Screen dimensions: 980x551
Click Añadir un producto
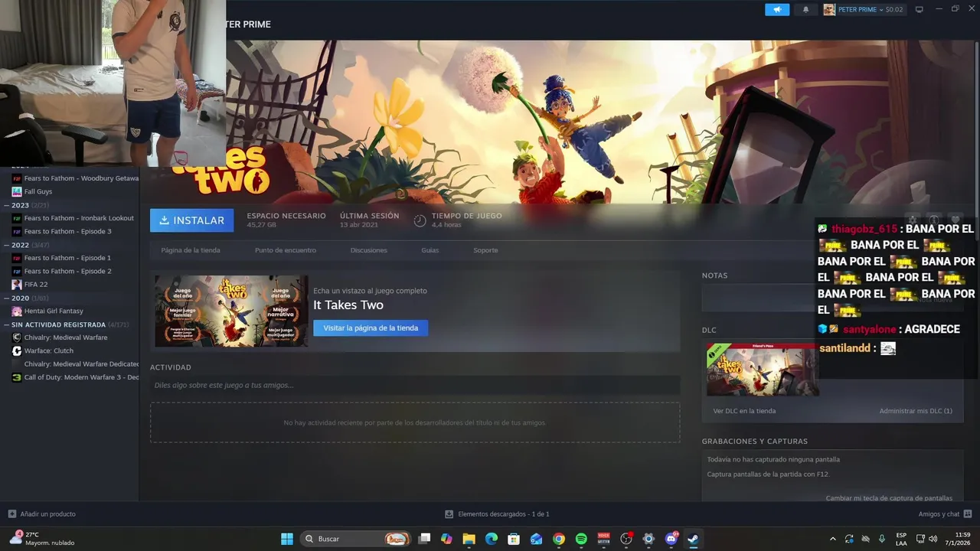pos(42,514)
